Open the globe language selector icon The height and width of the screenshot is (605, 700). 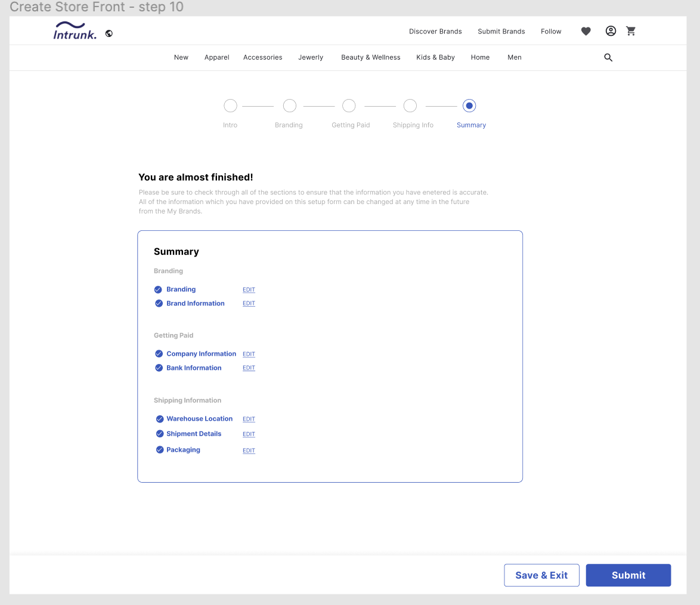click(109, 33)
